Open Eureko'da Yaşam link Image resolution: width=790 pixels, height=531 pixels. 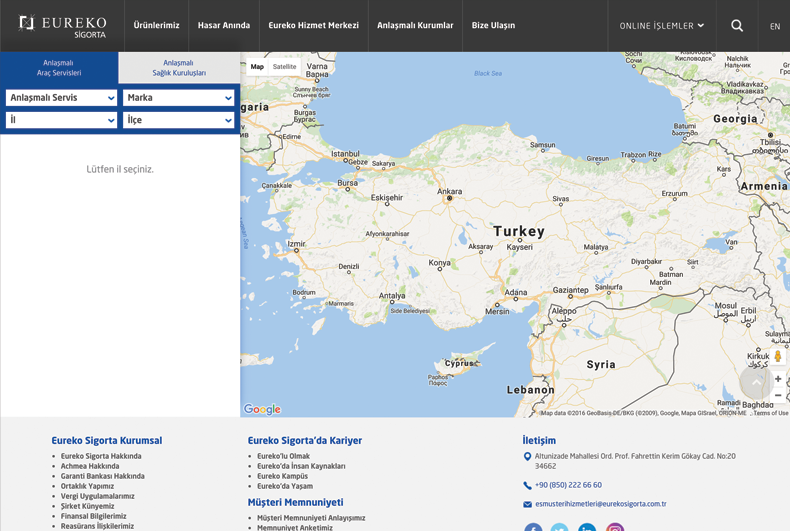point(285,486)
